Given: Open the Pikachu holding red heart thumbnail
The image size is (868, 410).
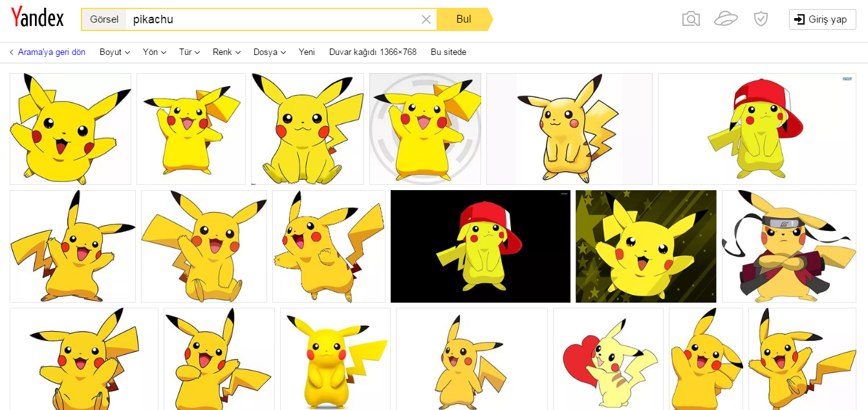Looking at the screenshot, I should pos(608,359).
